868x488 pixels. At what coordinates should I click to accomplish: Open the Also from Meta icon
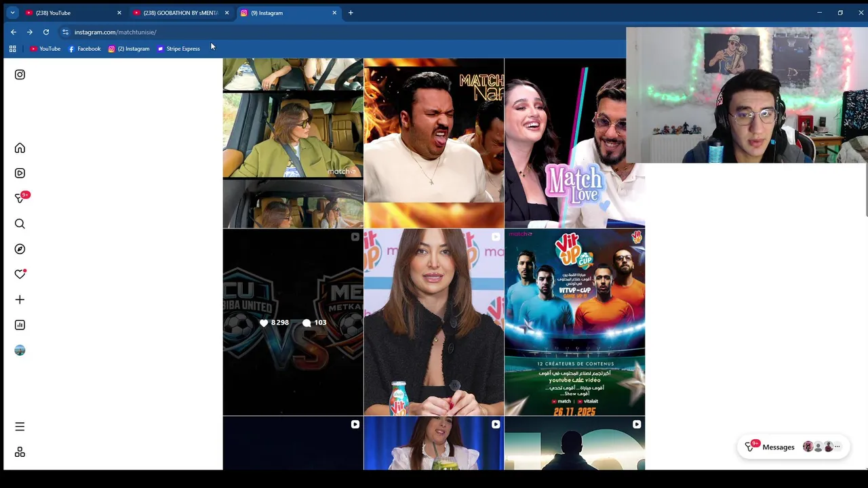click(x=20, y=452)
